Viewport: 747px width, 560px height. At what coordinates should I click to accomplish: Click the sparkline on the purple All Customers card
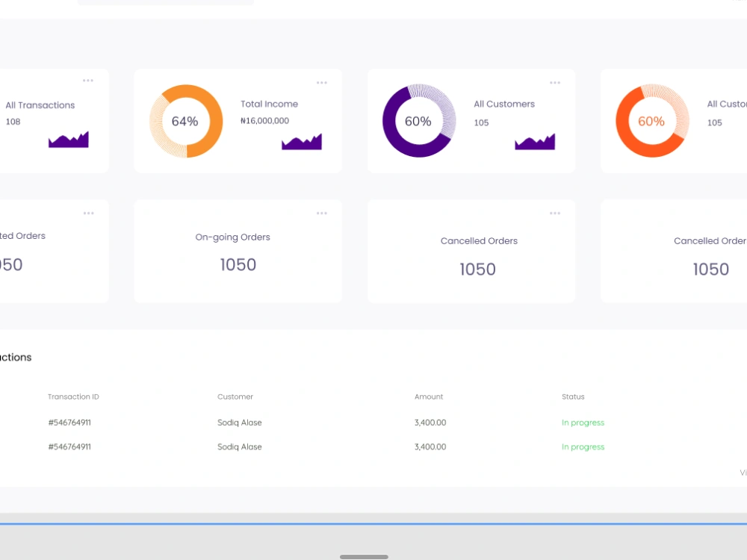[x=535, y=141]
